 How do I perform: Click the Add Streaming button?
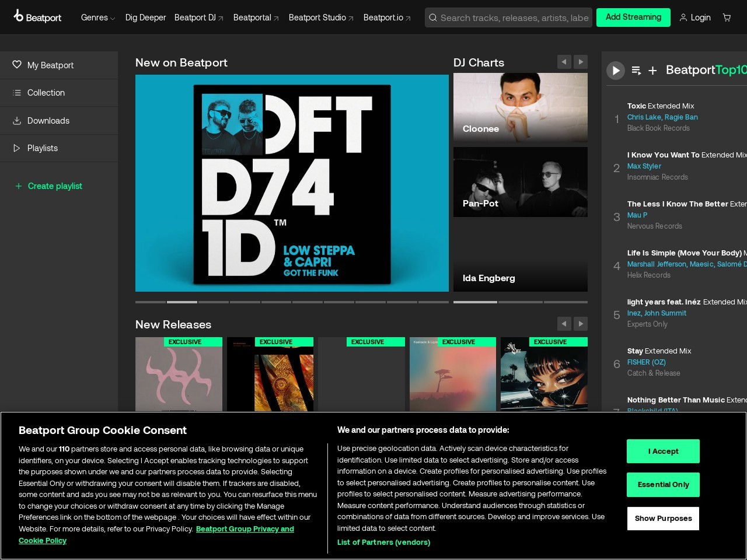[x=633, y=17]
